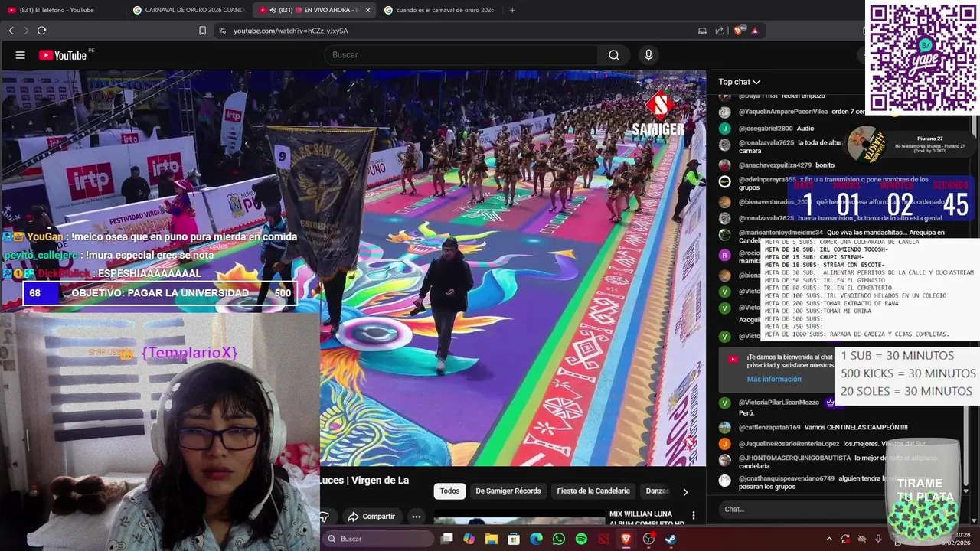
Task: Open the three-dot more actions button beside Compartir
Action: (x=416, y=517)
